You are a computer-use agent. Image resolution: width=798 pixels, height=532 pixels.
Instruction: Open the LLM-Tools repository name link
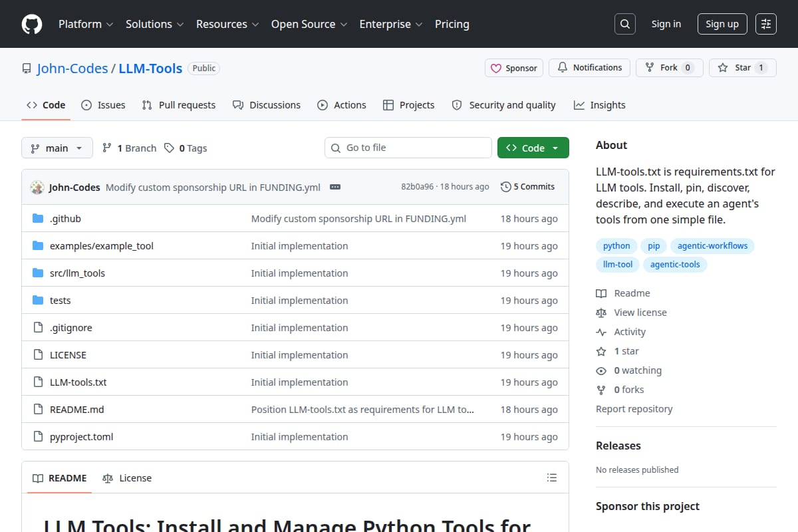click(x=150, y=68)
